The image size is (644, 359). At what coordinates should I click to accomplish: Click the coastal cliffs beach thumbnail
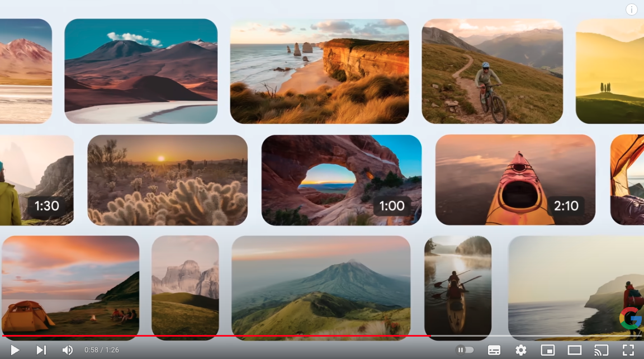click(319, 71)
